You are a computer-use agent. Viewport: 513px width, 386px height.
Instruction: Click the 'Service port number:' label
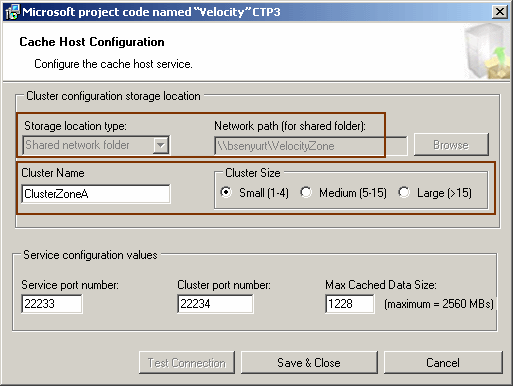click(x=70, y=285)
